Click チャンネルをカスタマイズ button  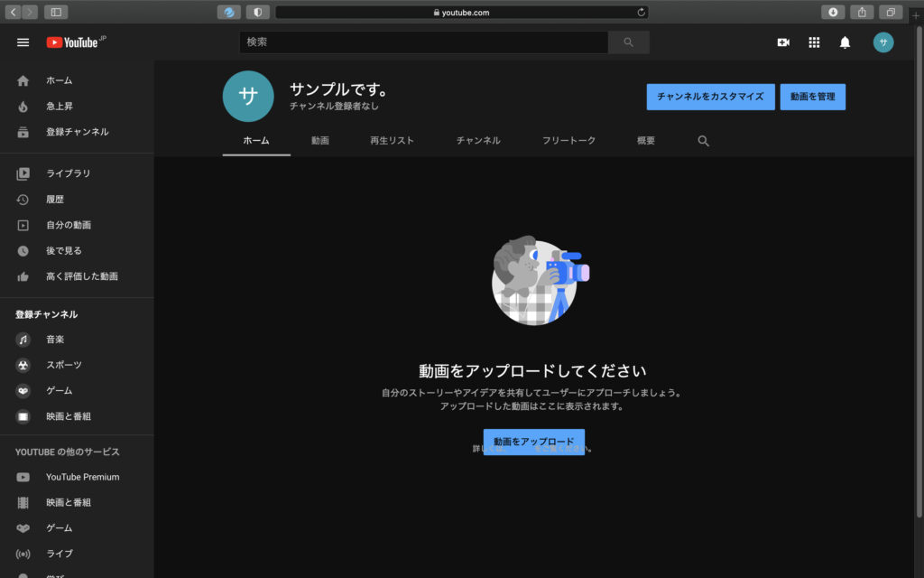pos(711,97)
